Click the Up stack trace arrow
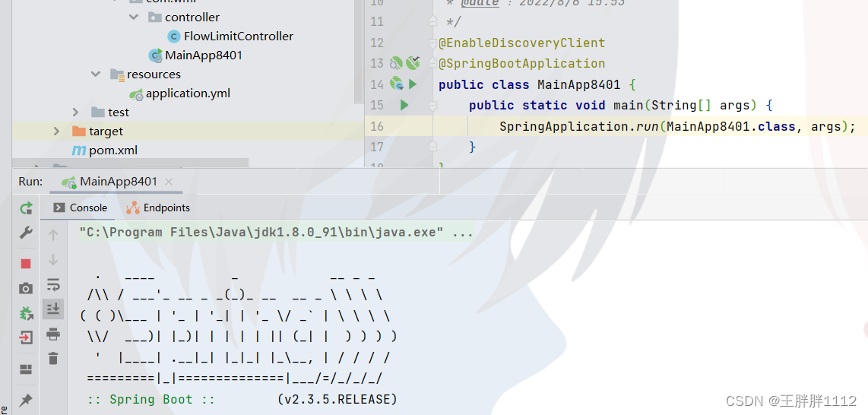Screen dimensions: 868x415 53,235
